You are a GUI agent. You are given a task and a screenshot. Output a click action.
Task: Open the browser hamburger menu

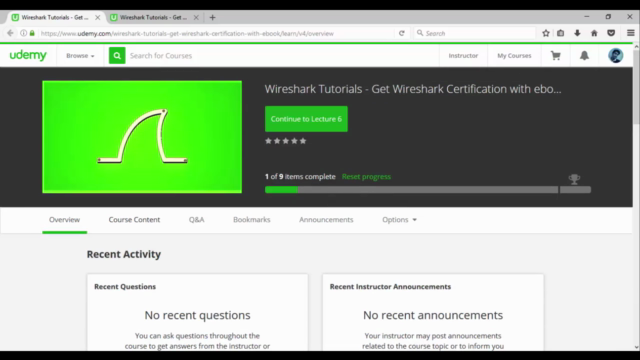[x=631, y=33]
